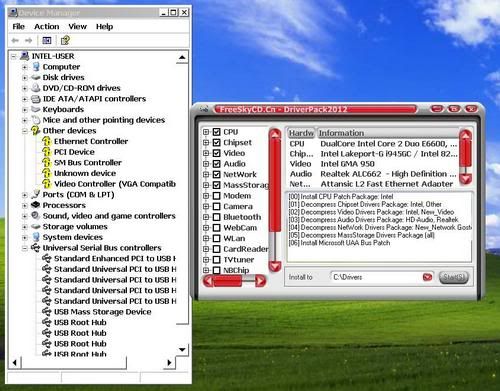Select the Universal Serial Bus controllers icon

[x=36, y=248]
